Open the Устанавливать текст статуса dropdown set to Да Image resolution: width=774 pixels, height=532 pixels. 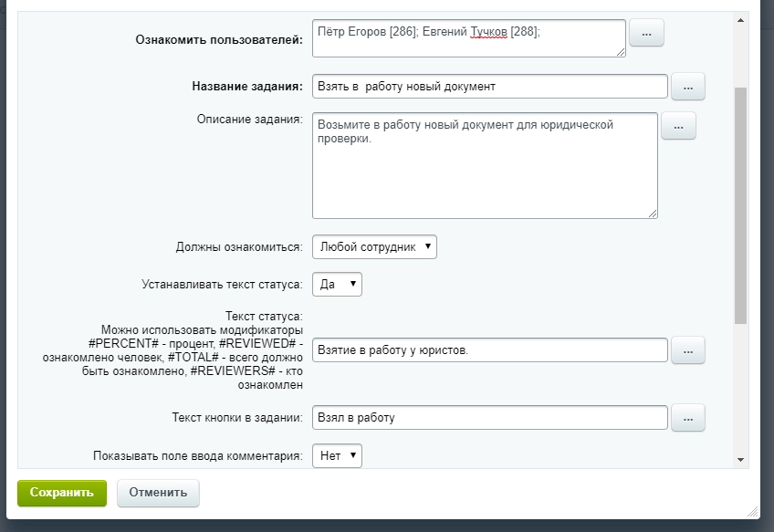338,284
